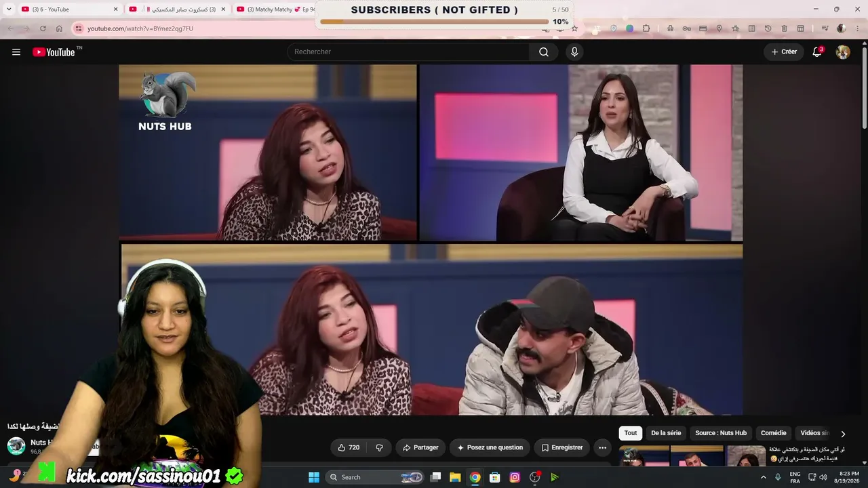Show hidden system tray icons

[763, 477]
